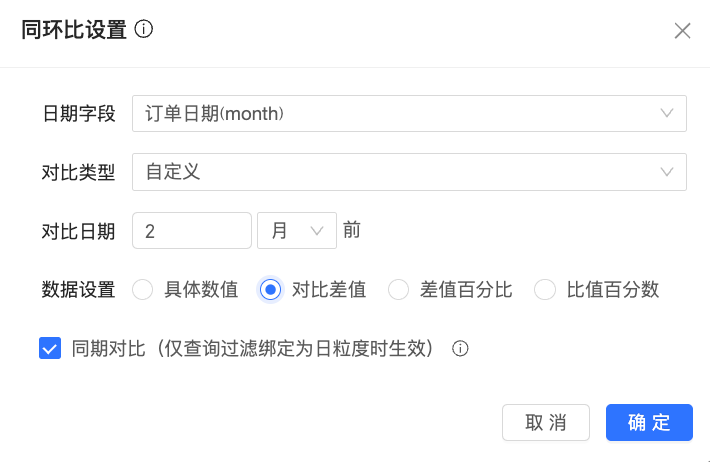The height and width of the screenshot is (462, 710).
Task: Close the 同环比设置 dialog with X
Action: [683, 31]
